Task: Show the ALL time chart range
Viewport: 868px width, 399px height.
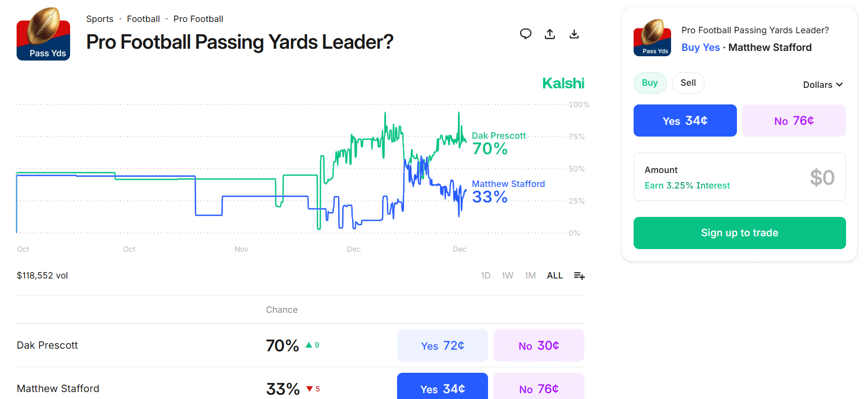Action: (x=554, y=276)
